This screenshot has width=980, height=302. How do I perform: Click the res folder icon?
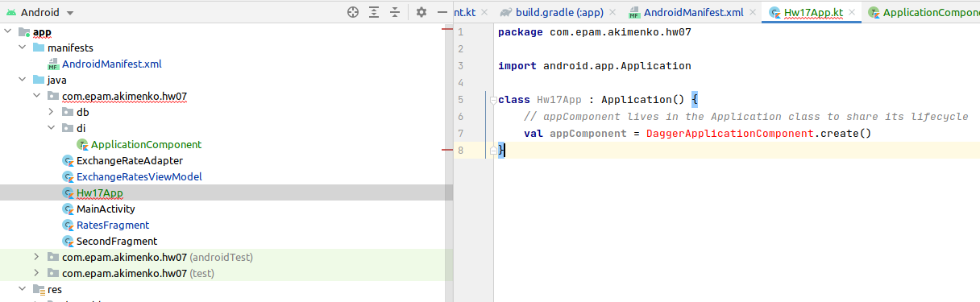click(x=39, y=289)
